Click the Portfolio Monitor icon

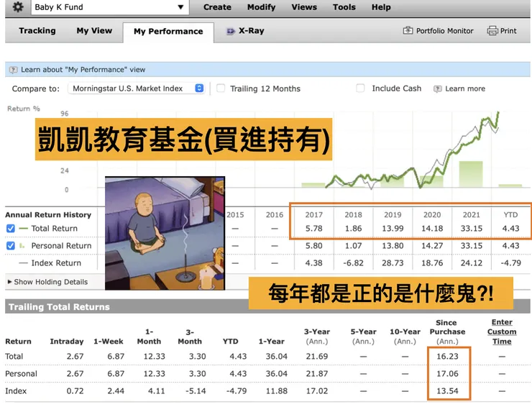pyautogui.click(x=408, y=30)
